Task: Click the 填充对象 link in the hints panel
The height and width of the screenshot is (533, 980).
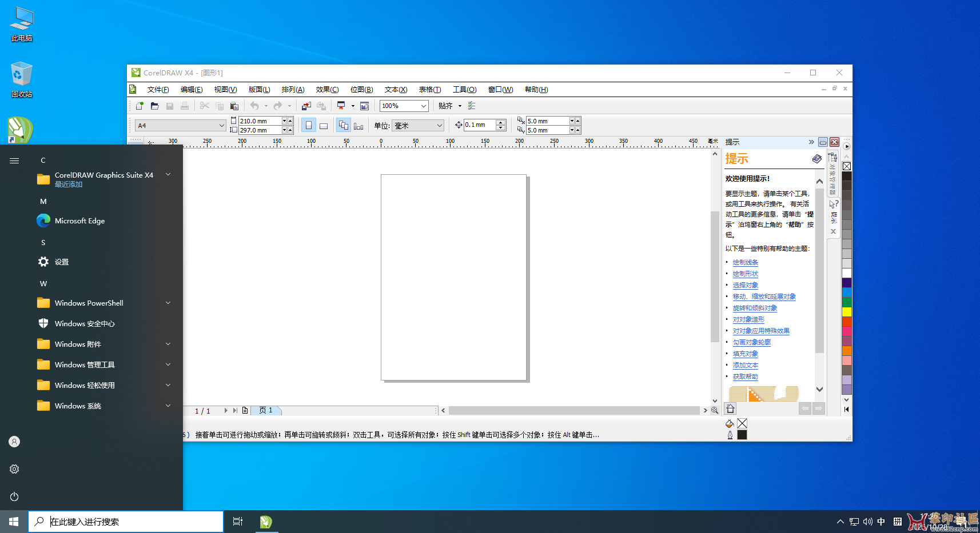Action: (745, 354)
